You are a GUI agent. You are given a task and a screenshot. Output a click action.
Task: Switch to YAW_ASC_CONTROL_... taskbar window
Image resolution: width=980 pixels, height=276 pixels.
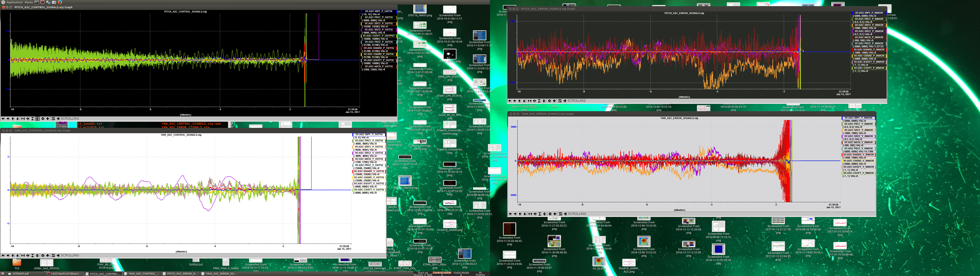141,273
